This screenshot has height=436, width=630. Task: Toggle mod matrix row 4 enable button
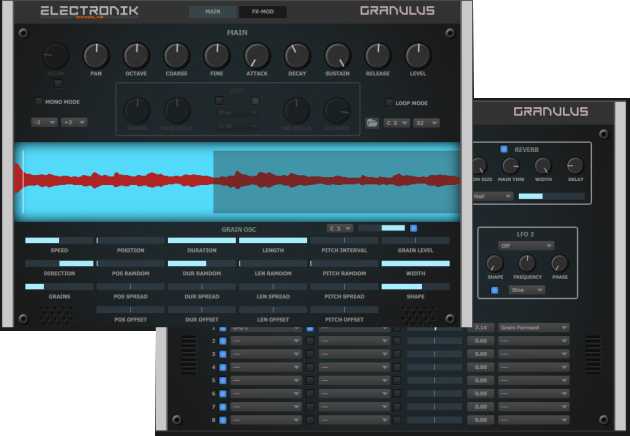(x=223, y=367)
